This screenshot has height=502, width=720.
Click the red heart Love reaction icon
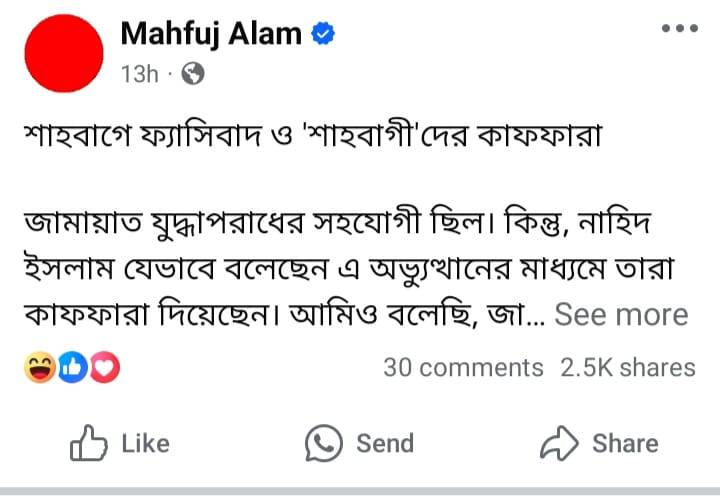tap(104, 368)
